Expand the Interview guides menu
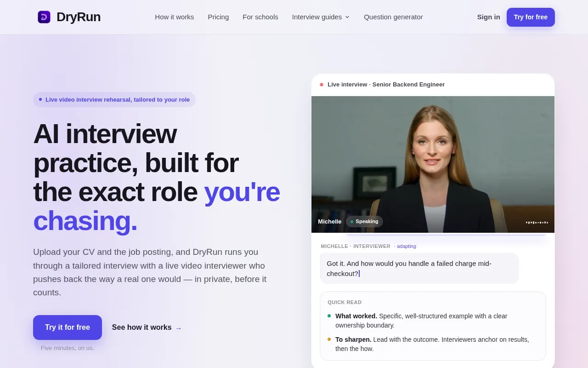The width and height of the screenshot is (588, 368). click(x=321, y=17)
